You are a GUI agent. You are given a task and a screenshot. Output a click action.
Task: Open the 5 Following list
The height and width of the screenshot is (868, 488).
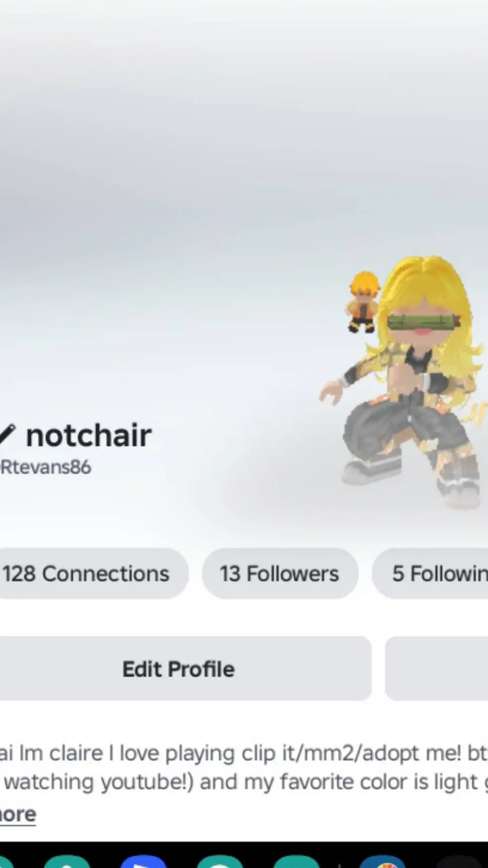(430, 574)
